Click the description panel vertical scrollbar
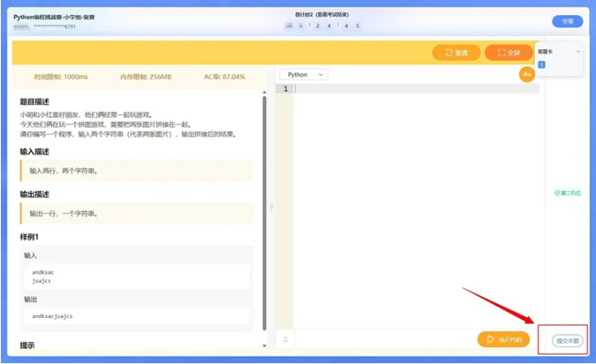Image resolution: width=596 pixels, height=364 pixels. 264,213
